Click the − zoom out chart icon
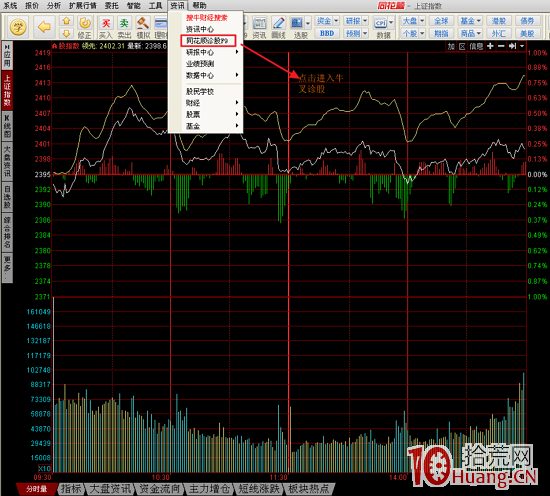Image resolution: width=550 pixels, height=496 pixels. [x=501, y=46]
